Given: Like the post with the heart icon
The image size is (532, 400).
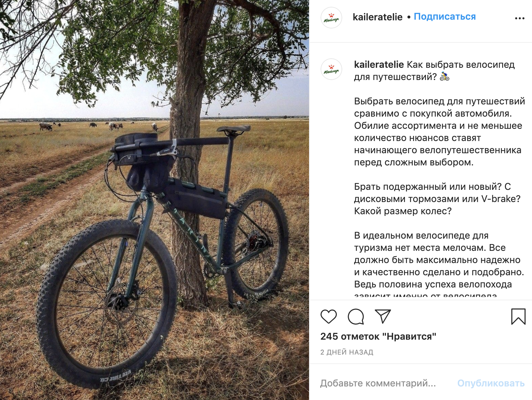Looking at the screenshot, I should (328, 317).
